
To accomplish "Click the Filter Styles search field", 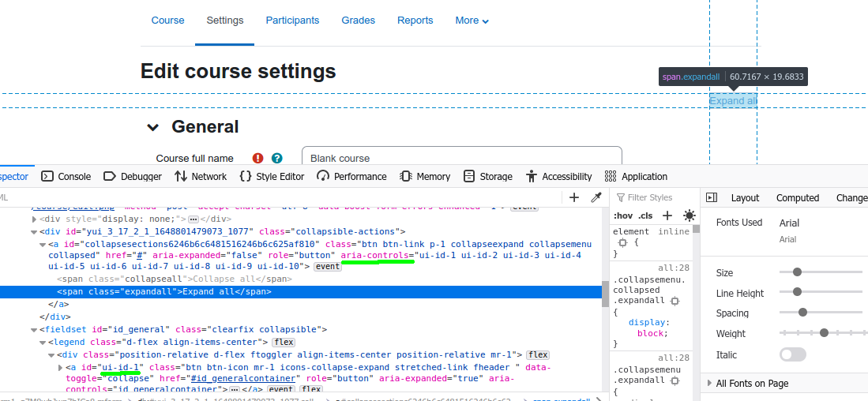I will (654, 197).
